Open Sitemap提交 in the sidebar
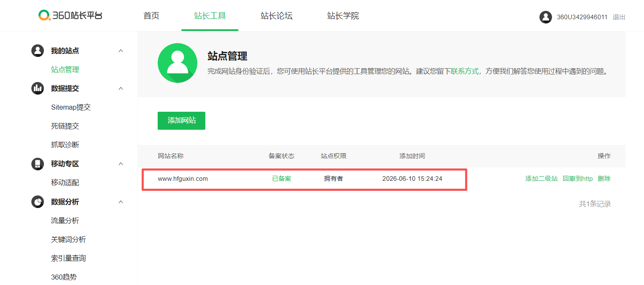Viewport: 644px width, 285px height. click(x=71, y=107)
